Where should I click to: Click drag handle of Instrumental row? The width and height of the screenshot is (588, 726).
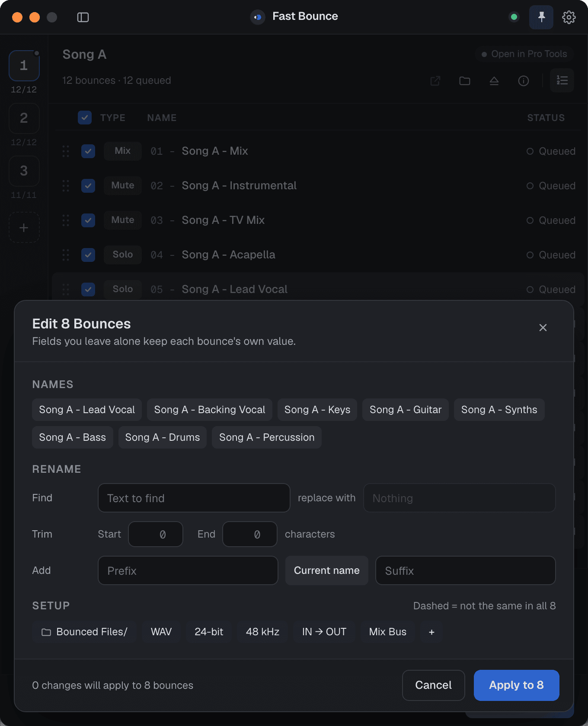coord(66,186)
